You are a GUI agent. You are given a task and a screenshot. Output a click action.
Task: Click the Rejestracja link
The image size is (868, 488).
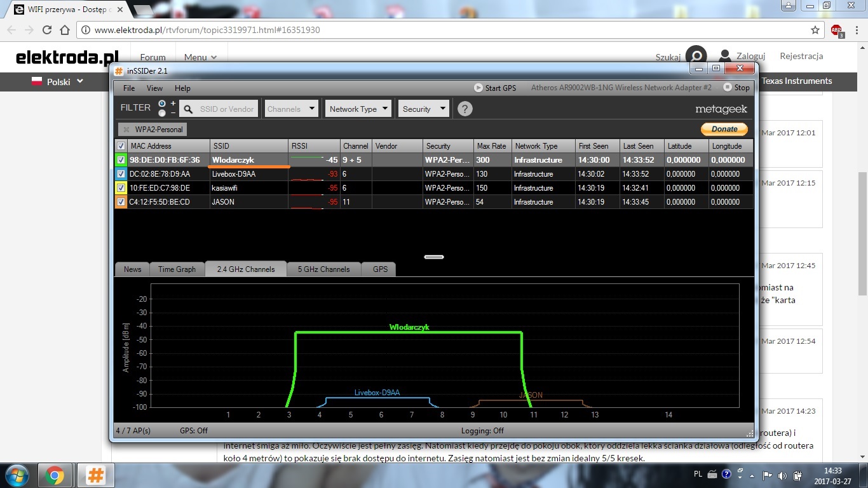(801, 56)
